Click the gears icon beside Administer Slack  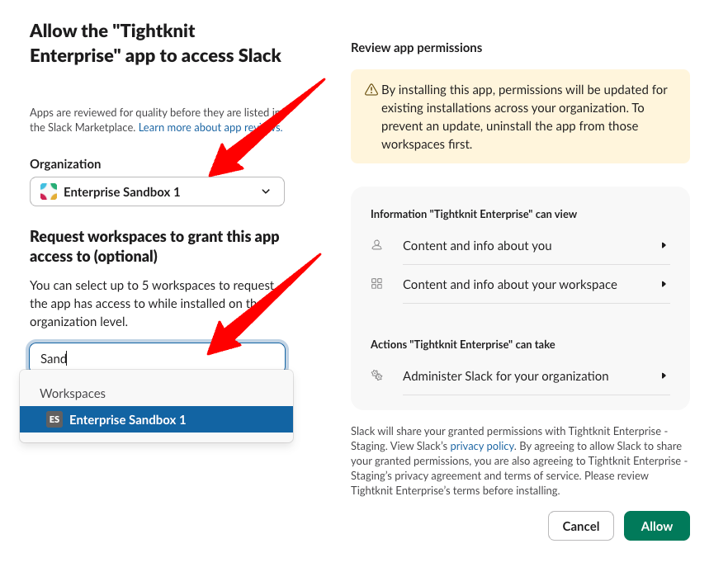pyautogui.click(x=377, y=375)
